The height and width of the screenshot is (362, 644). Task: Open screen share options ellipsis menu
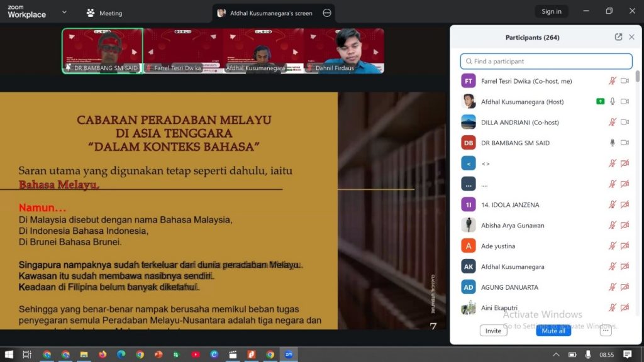coord(326,13)
